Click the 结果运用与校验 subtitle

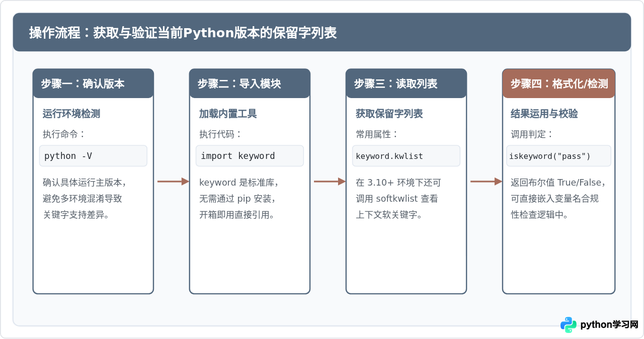tap(544, 114)
